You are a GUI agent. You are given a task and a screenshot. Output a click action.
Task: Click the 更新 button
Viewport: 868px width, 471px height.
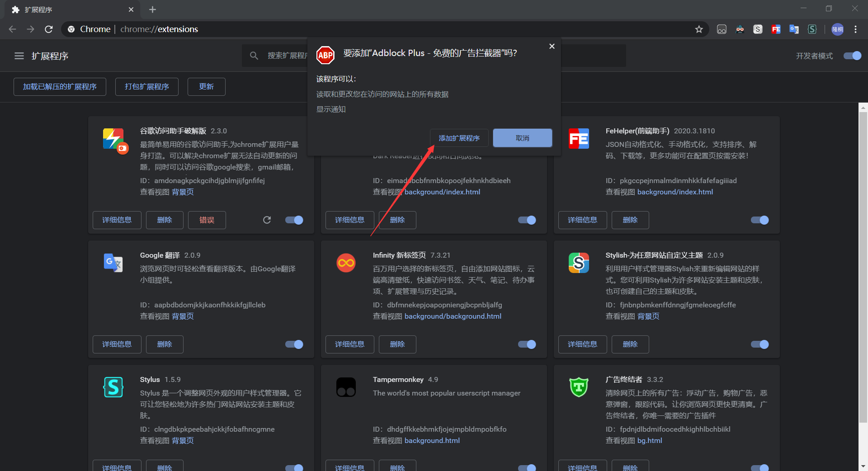coord(207,87)
